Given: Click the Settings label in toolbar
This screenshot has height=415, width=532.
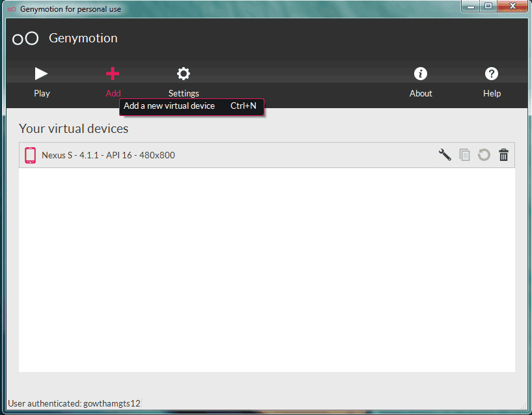Looking at the screenshot, I should [x=184, y=94].
